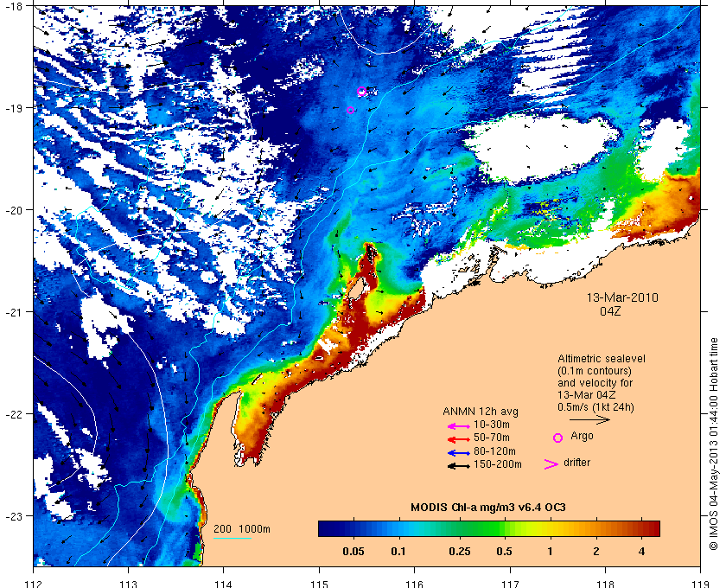Image resolution: width=726 pixels, height=588 pixels.
Task: Click the '0.5m/s (1kt 24h)' label
Action: (x=595, y=407)
